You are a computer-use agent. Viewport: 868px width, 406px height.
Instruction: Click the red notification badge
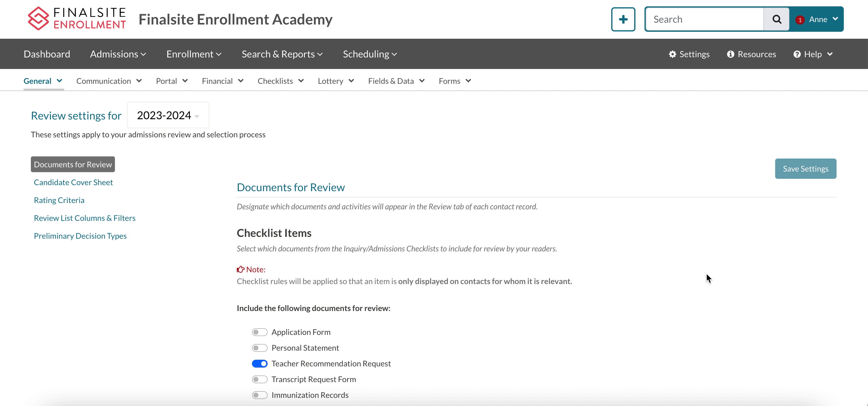click(800, 20)
